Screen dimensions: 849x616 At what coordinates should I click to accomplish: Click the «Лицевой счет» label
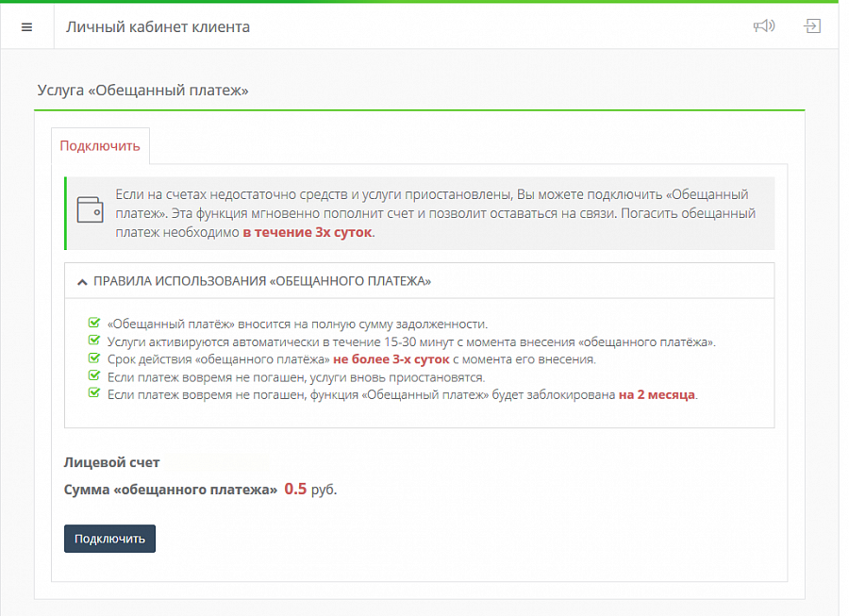111,462
